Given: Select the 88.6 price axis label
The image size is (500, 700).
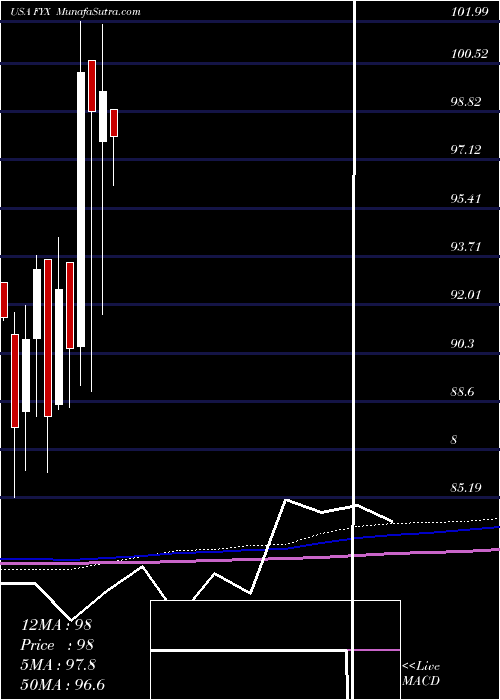Looking at the screenshot, I should pyautogui.click(x=462, y=392).
